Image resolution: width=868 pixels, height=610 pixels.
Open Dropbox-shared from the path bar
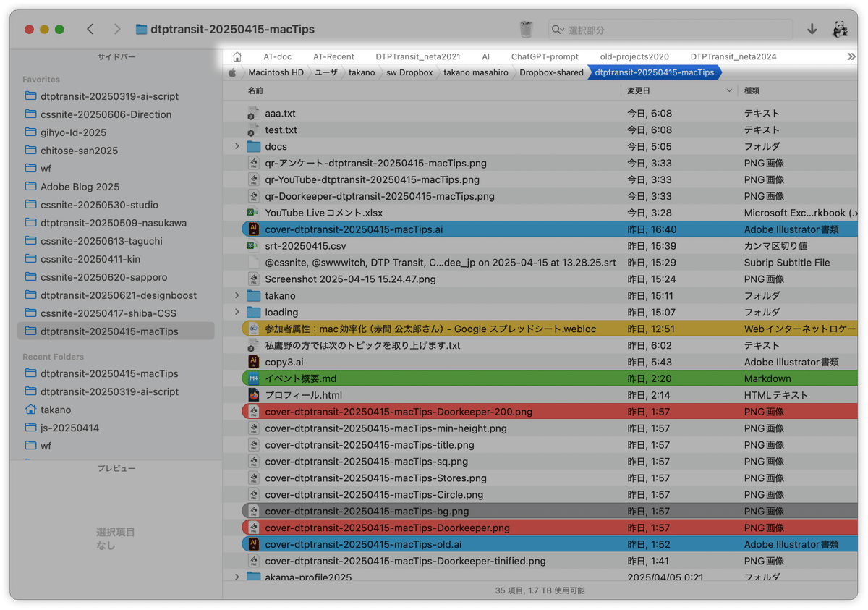tap(552, 72)
